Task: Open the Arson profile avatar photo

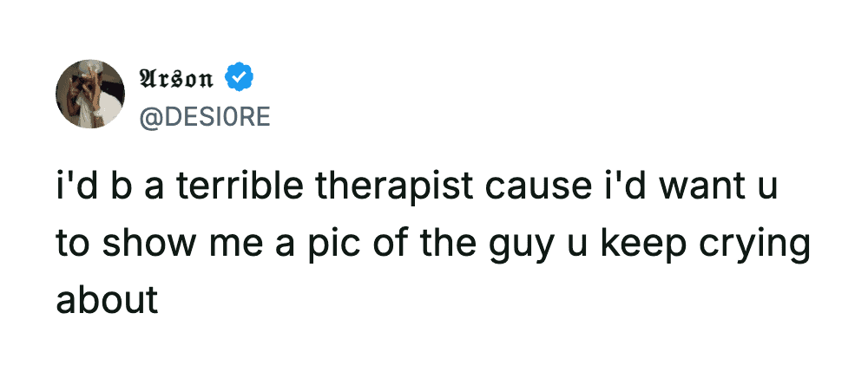Action: [x=90, y=95]
